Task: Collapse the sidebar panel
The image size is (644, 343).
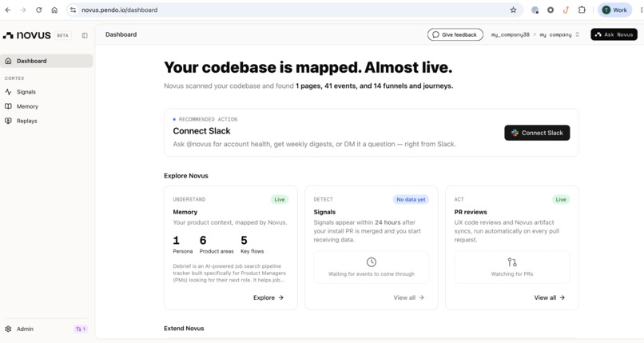Action: [85, 35]
